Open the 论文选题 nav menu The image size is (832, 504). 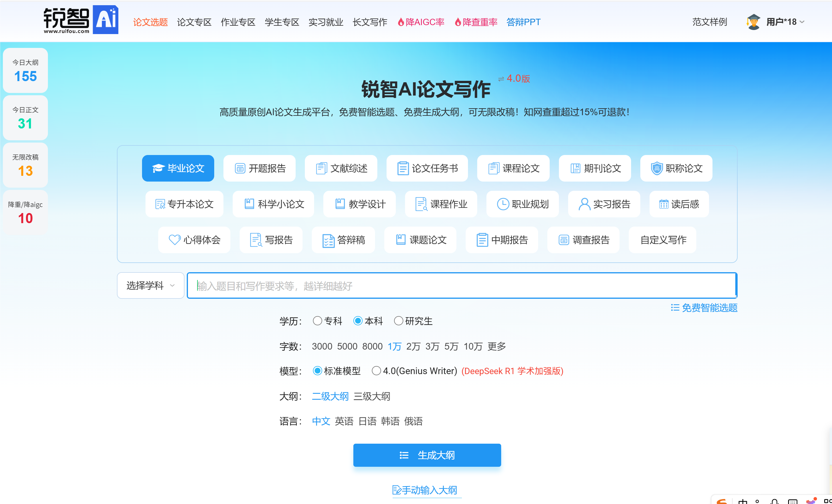150,22
